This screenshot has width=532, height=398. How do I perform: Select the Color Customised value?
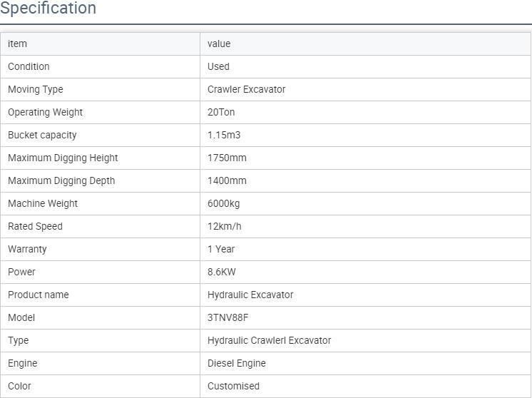233,386
